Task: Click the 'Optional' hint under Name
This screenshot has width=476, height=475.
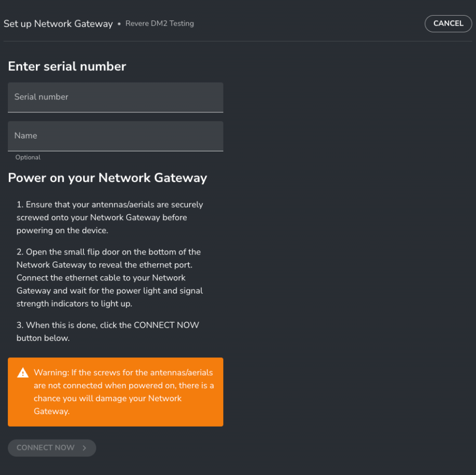Action: pos(28,157)
